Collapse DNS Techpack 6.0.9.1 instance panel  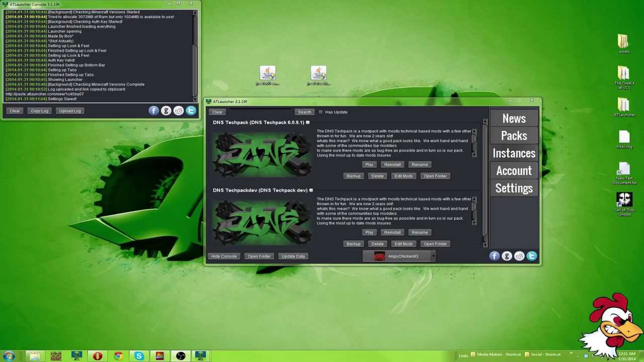tap(307, 122)
